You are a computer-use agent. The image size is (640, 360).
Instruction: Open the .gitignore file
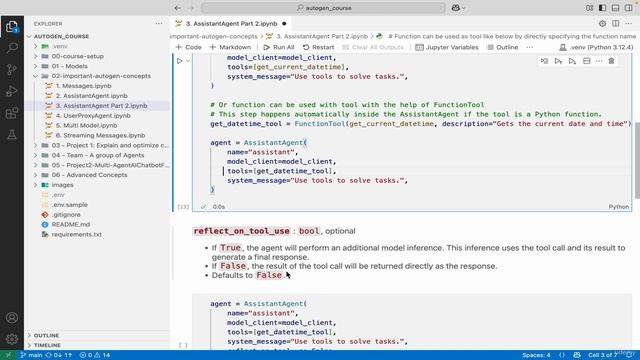pyautogui.click(x=66, y=214)
